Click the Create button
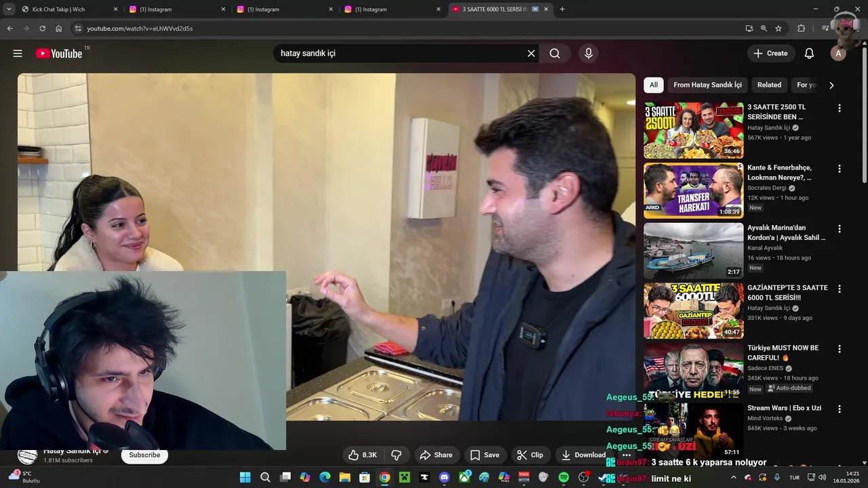 pyautogui.click(x=771, y=54)
